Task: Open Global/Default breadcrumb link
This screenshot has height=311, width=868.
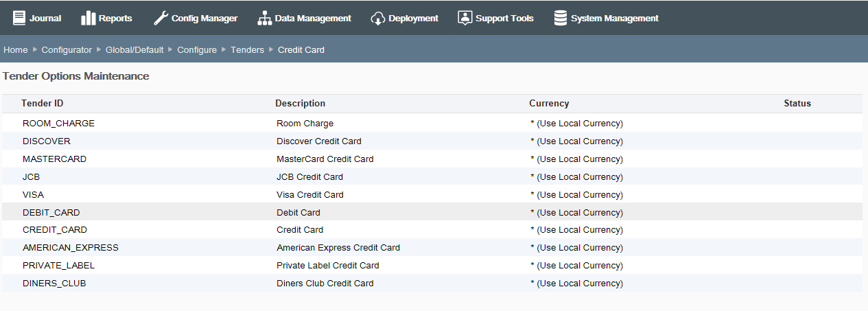Action: 134,50
